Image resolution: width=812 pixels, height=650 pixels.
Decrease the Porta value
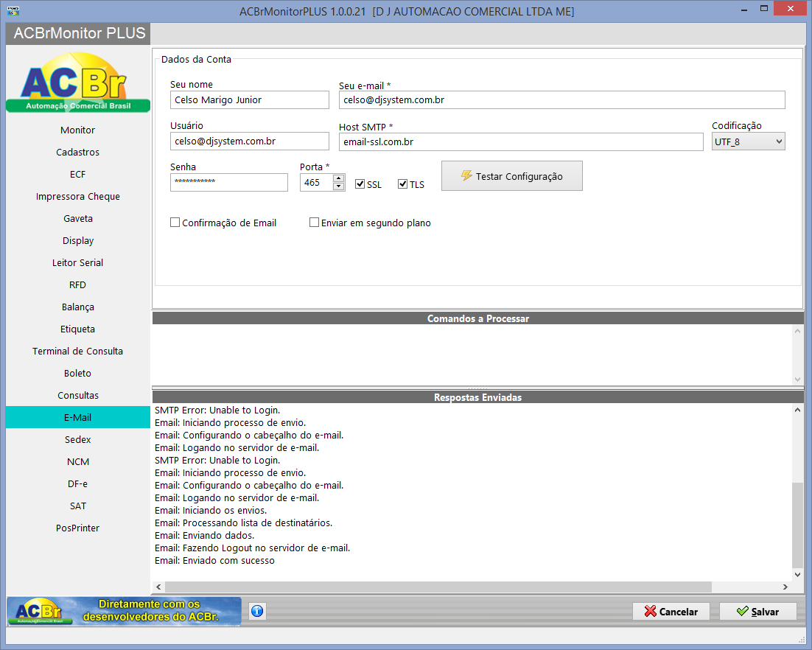[x=339, y=186]
